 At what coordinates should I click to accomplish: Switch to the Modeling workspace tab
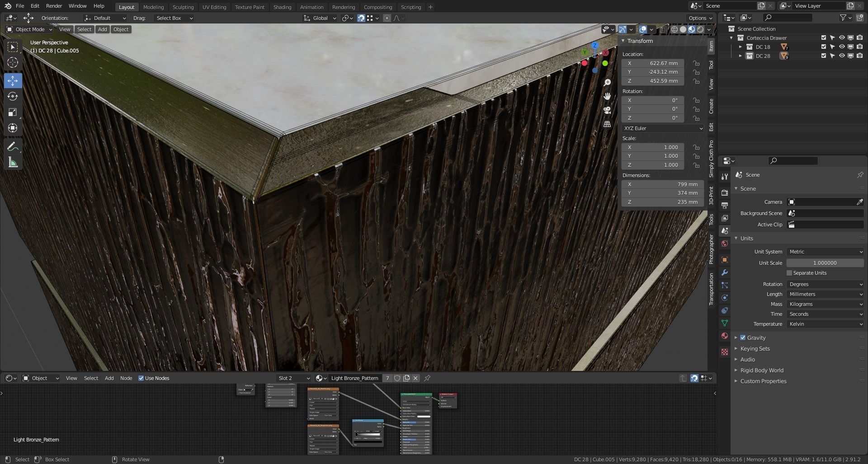(153, 7)
